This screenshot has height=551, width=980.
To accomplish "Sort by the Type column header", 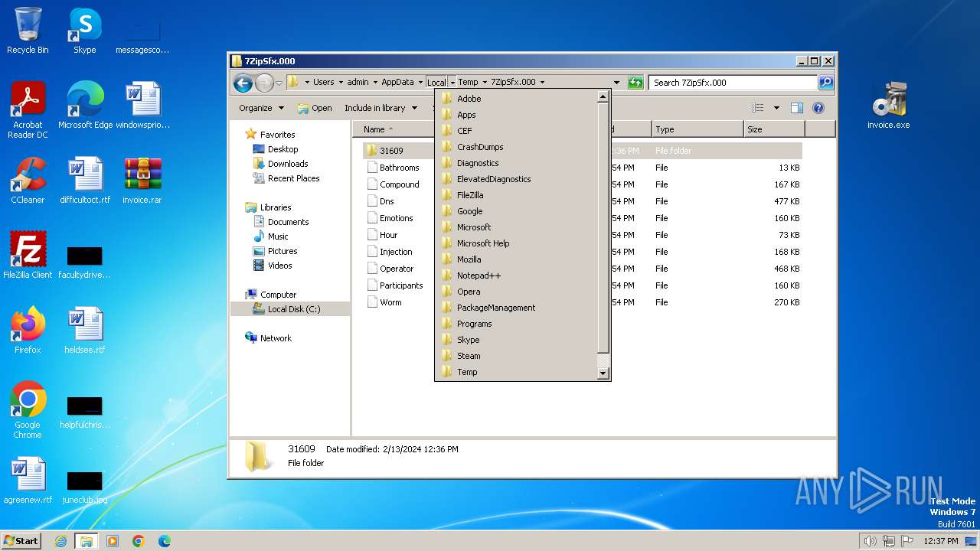I will (697, 129).
